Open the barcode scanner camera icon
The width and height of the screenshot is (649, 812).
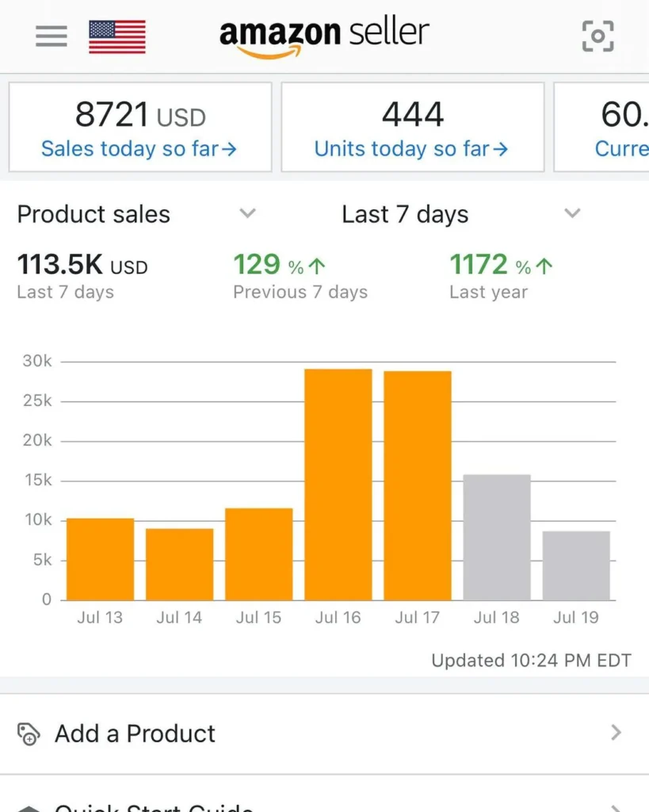(x=597, y=36)
